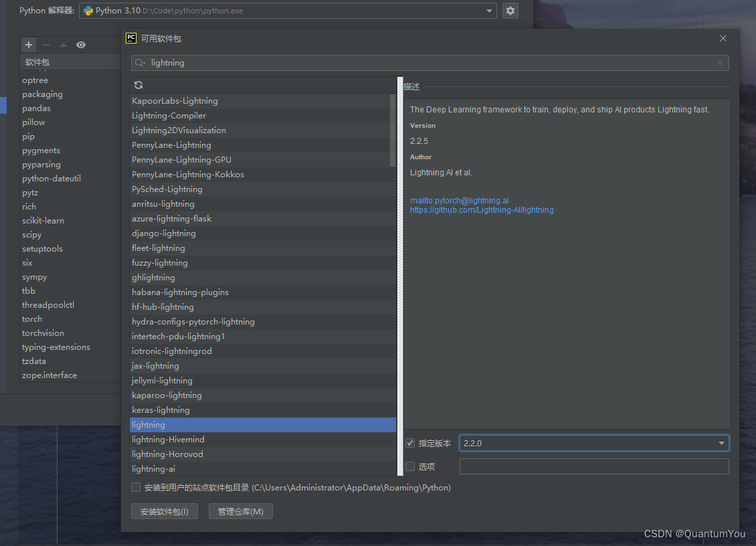Viewport: 756px width, 546px height.
Task: Select Lightning-Compiler package
Action: click(x=263, y=115)
